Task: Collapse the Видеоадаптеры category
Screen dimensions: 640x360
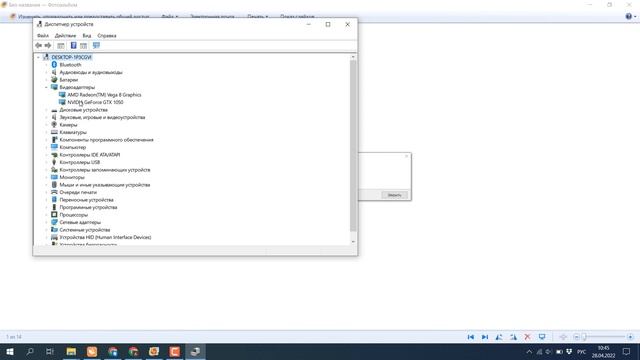Action: (46, 87)
